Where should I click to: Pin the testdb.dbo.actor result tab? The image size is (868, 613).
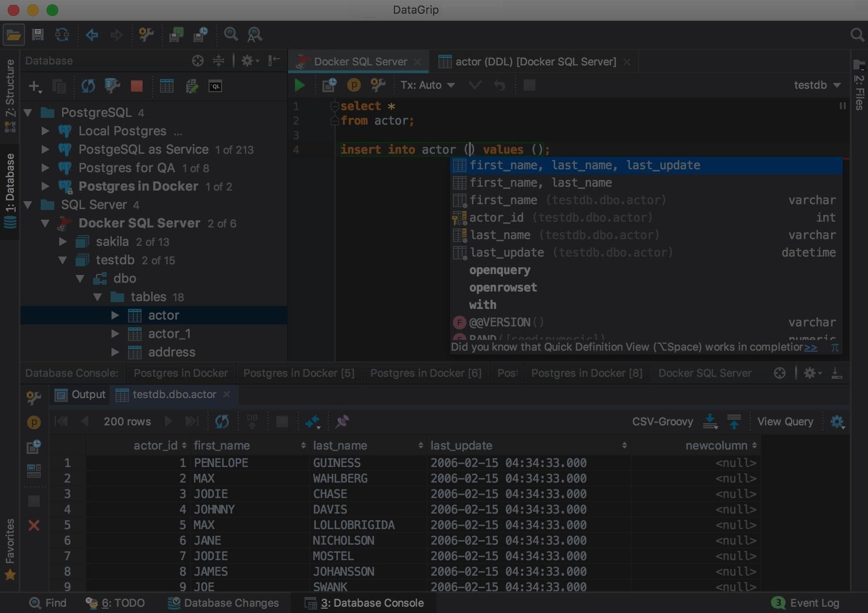[342, 421]
